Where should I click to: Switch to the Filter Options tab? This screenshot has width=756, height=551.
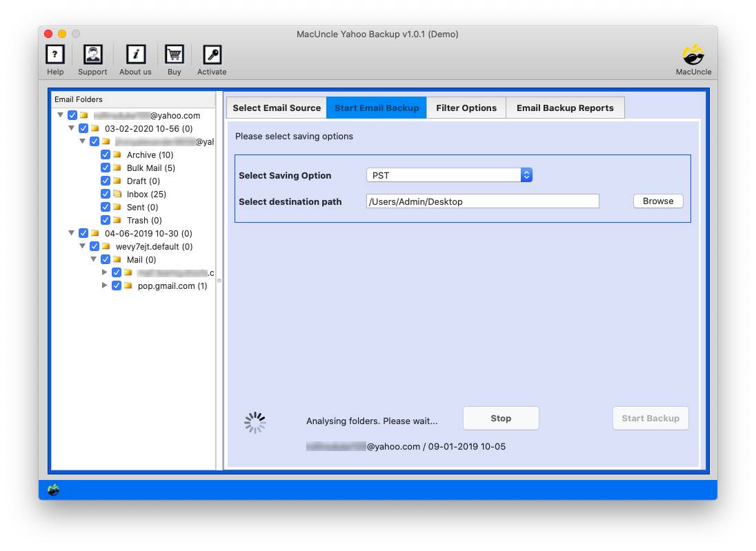point(466,108)
